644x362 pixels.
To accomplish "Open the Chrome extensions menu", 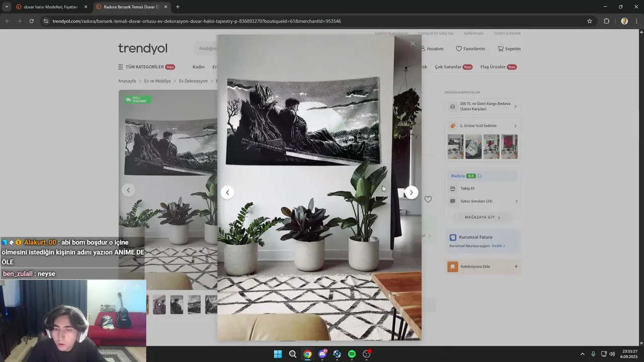I will pos(606,21).
